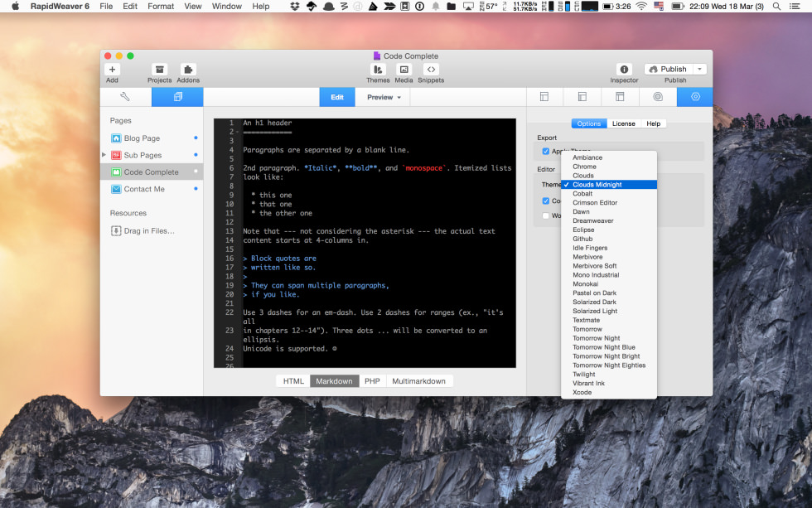The width and height of the screenshot is (812, 508).
Task: Toggle the unchecked Wo... editor checkbox
Action: coord(545,215)
